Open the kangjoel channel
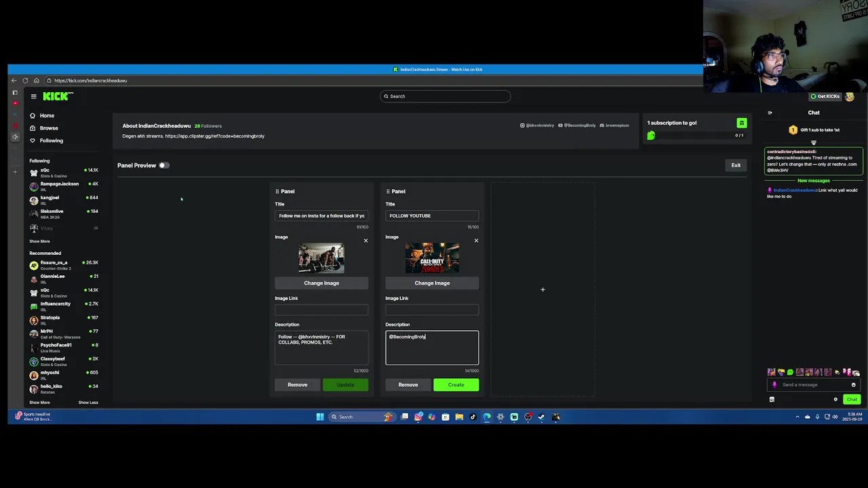This screenshot has width=868, height=488. pyautogui.click(x=65, y=199)
